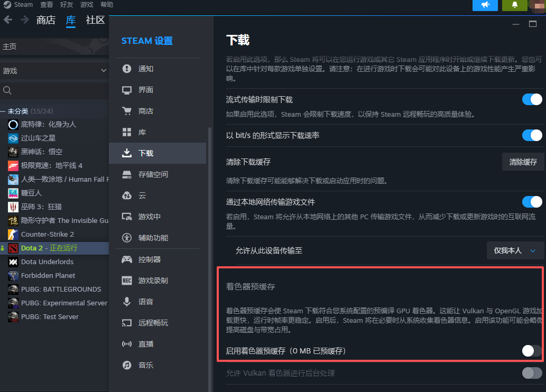Image resolution: width=546 pixels, height=392 pixels.
Task: Open the 好友 menu
Action: (67, 5)
